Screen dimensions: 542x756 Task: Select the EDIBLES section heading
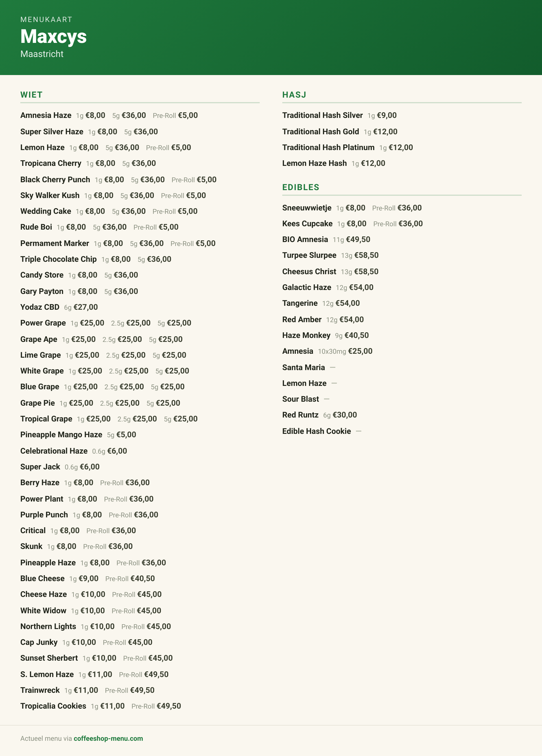(301, 187)
